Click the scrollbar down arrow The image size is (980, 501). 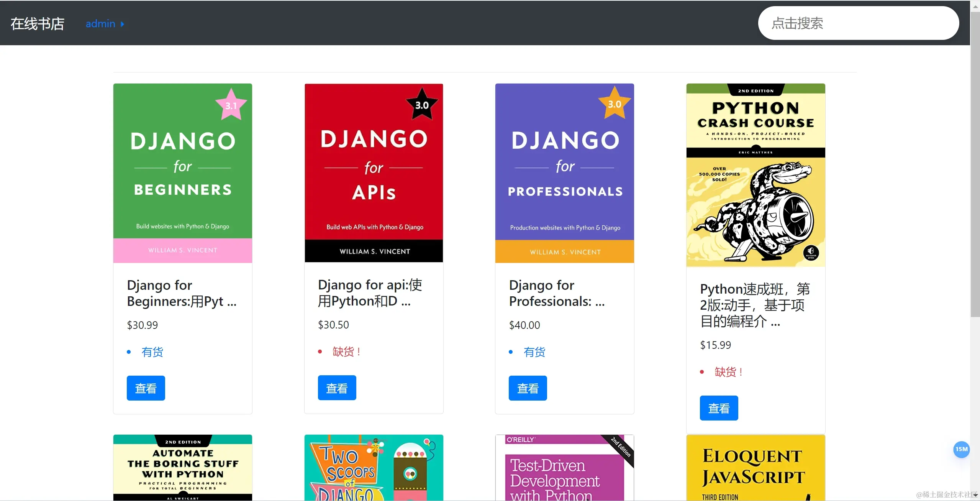975,495
